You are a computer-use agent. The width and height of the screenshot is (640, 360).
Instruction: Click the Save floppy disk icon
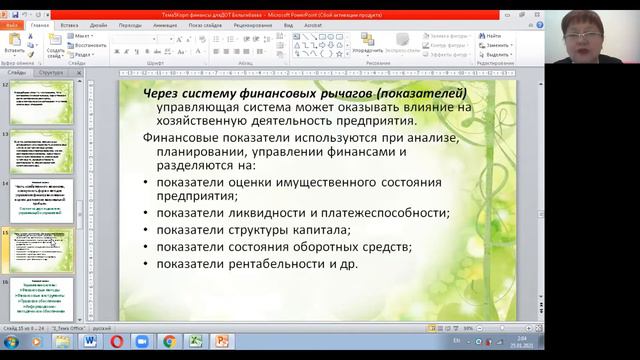pyautogui.click(x=15, y=15)
